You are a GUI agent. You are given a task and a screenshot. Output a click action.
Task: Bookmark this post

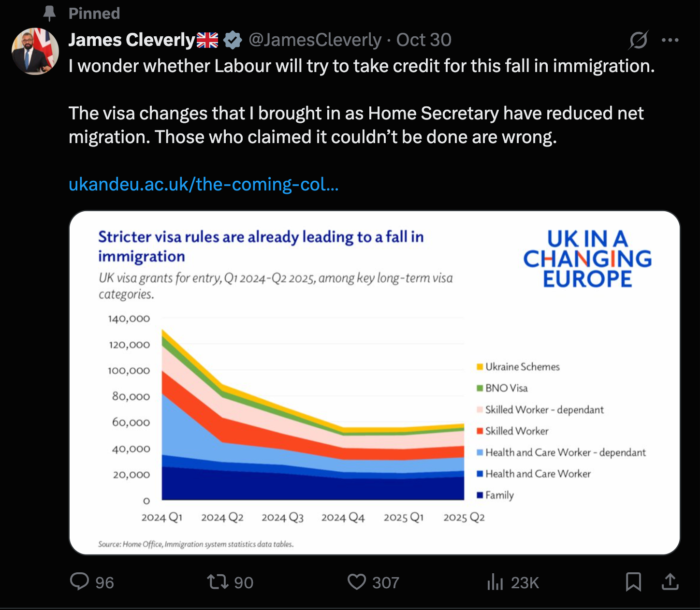pyautogui.click(x=633, y=581)
